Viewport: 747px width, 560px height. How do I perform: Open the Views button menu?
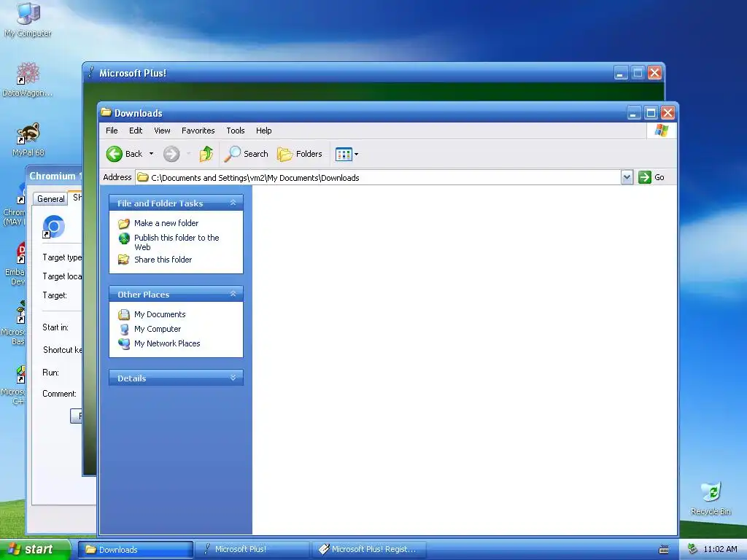(347, 154)
